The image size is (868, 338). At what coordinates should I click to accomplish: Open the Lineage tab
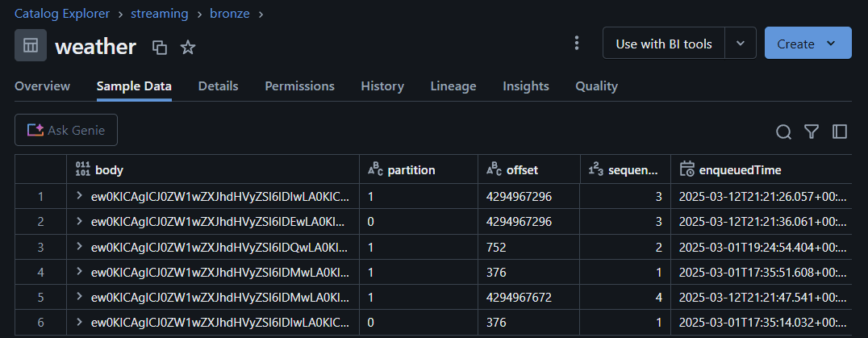453,86
